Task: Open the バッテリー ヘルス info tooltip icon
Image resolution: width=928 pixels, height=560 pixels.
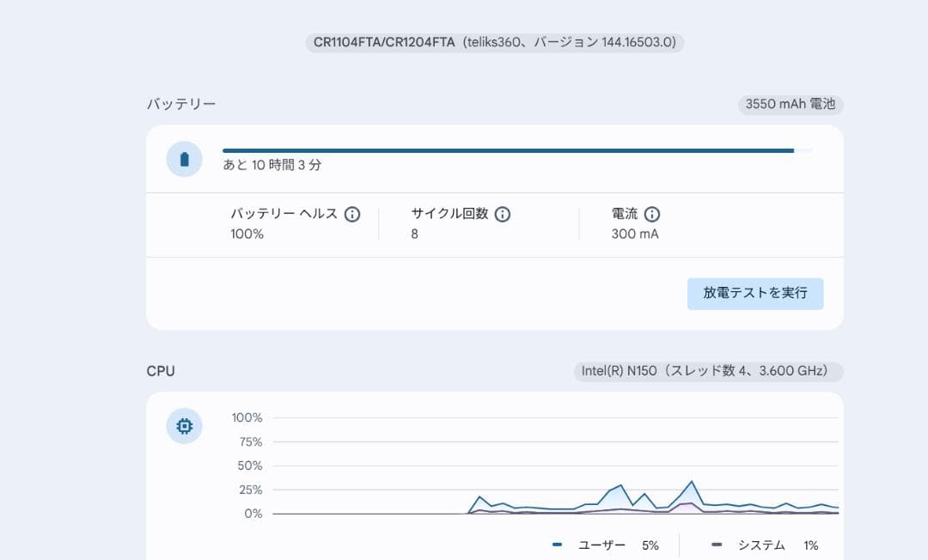Action: point(352,214)
